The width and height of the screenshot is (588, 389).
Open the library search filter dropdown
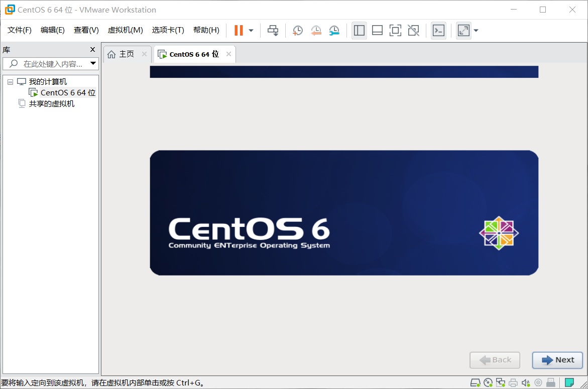click(93, 64)
